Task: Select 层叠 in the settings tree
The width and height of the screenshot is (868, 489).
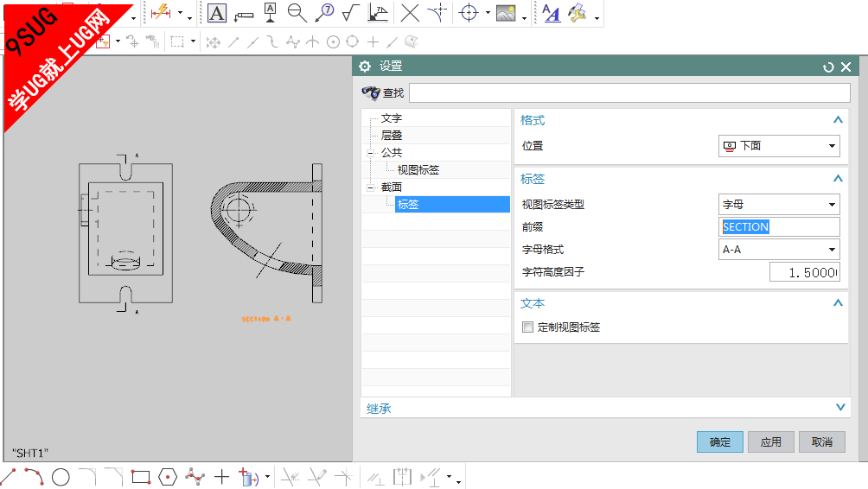Action: pos(392,136)
